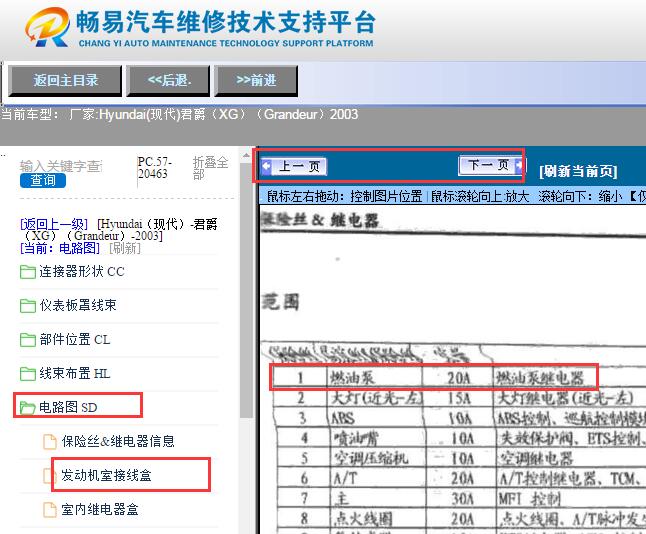Click the 点火线圈 cell in row 8
The width and height of the screenshot is (646, 534).
tap(363, 519)
